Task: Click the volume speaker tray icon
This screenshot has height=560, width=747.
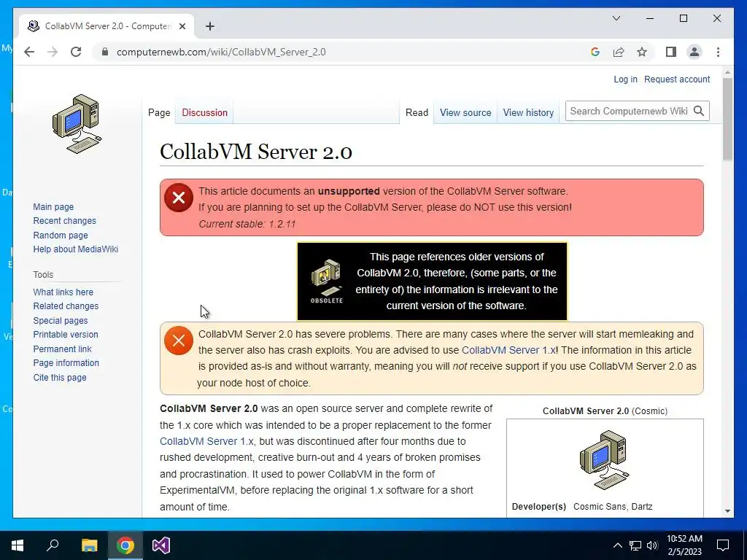Action: tap(652, 545)
